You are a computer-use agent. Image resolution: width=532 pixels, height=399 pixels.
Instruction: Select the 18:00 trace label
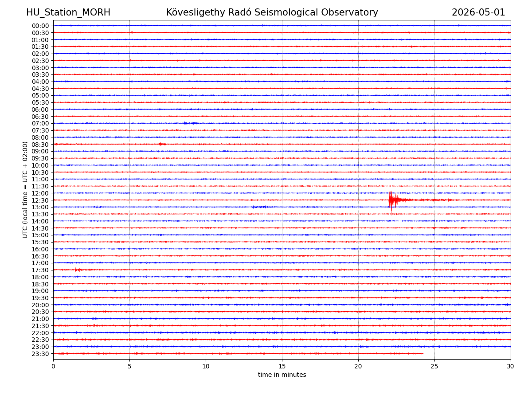point(40,277)
